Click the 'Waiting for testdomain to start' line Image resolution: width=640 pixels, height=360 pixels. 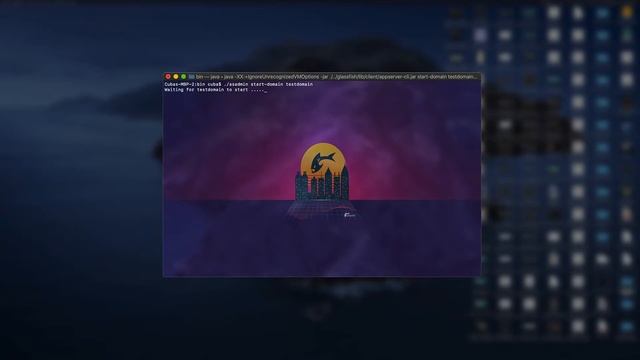pos(216,89)
